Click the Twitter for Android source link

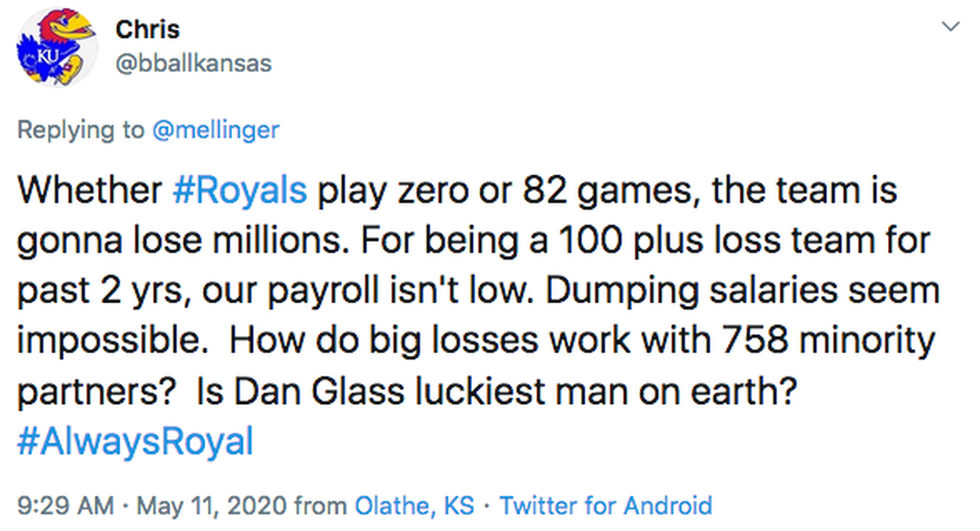pos(605,505)
